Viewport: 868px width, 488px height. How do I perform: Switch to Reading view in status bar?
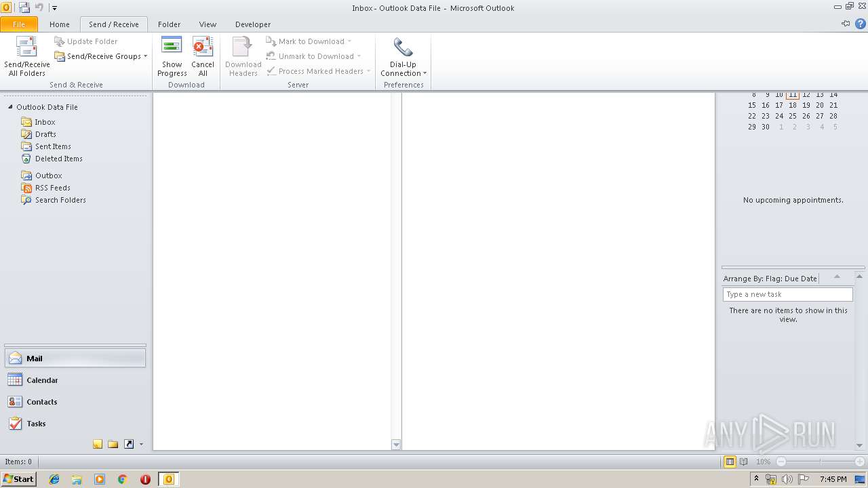click(x=743, y=462)
